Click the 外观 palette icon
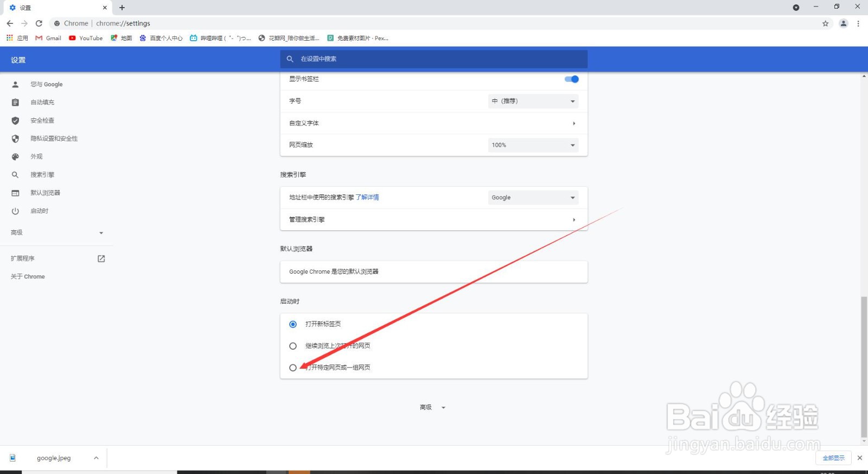 point(15,156)
